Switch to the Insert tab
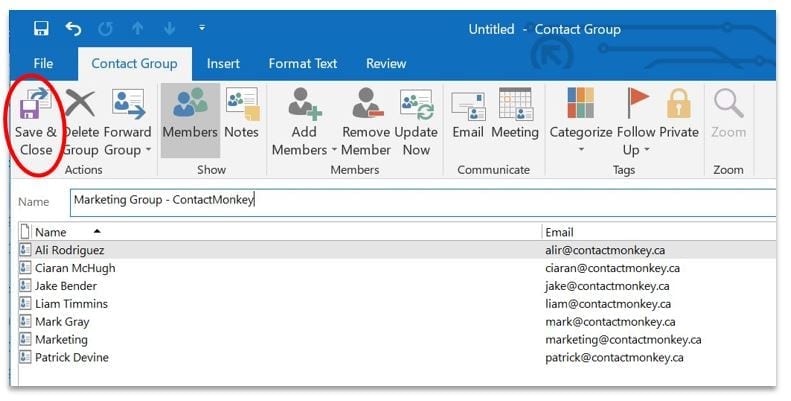Image resolution: width=791 pixels, height=401 pixels. point(223,64)
